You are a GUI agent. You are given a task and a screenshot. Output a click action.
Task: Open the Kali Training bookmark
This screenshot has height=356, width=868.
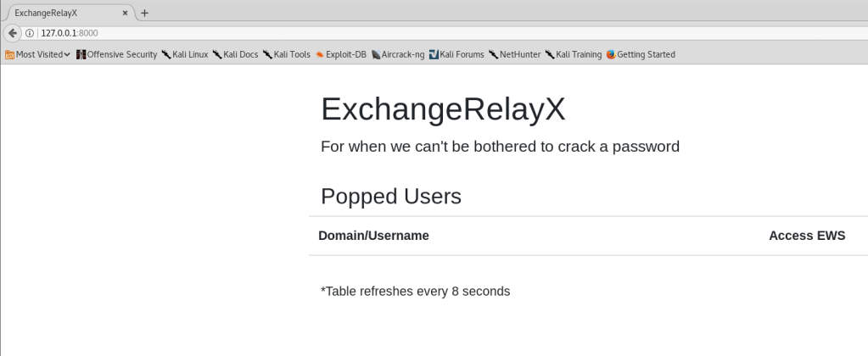pyautogui.click(x=574, y=54)
